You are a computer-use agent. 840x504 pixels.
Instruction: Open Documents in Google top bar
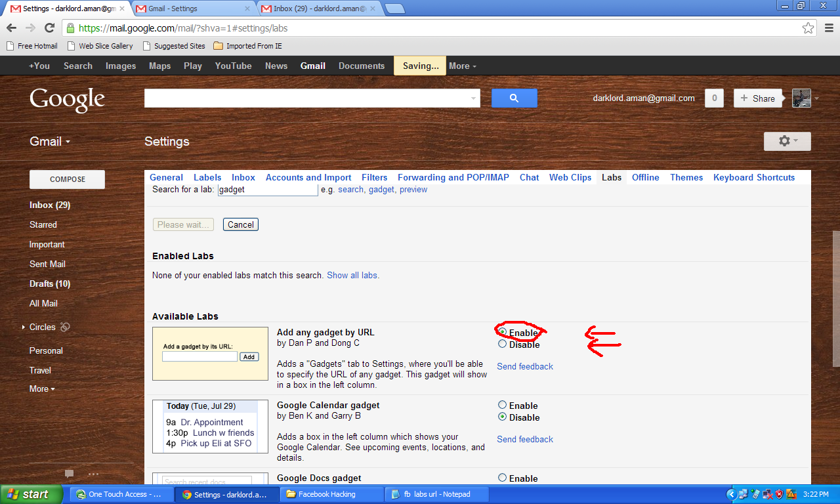362,66
